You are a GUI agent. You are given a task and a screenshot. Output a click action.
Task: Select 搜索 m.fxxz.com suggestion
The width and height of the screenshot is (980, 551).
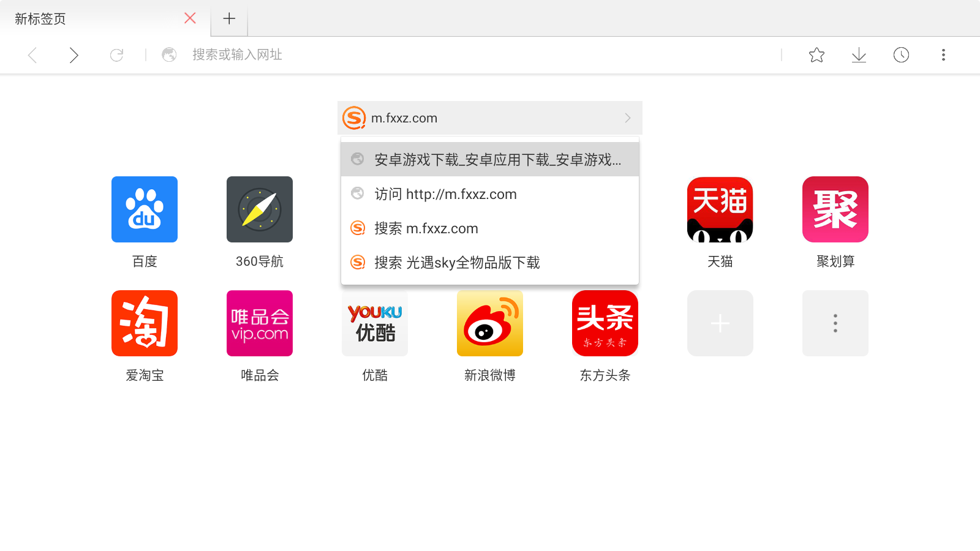[x=490, y=228]
